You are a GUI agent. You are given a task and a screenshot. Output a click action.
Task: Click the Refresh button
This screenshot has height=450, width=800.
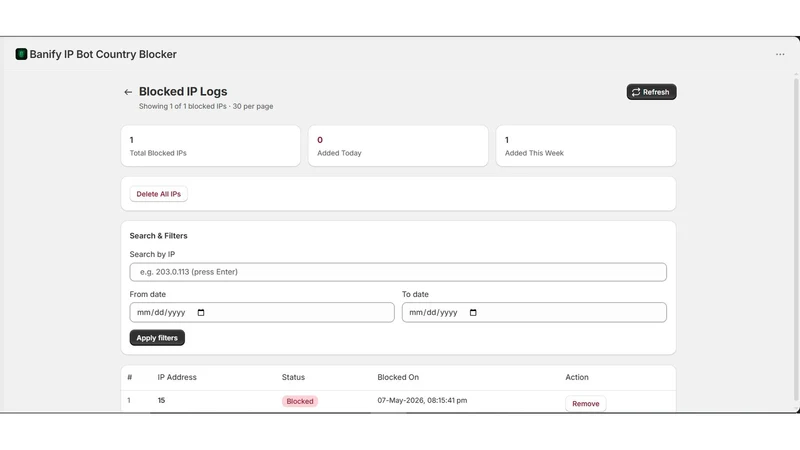tap(651, 92)
